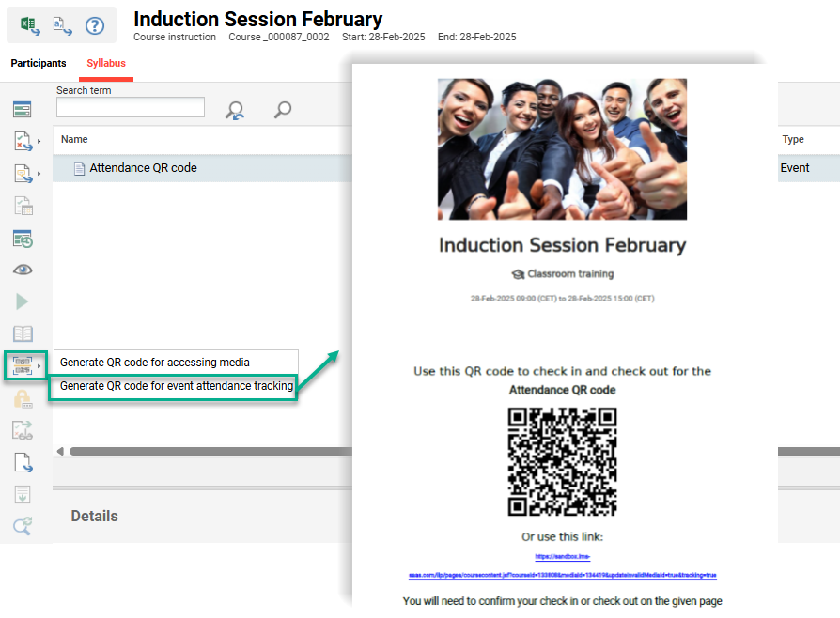Click the Or use this link text

[563, 536]
